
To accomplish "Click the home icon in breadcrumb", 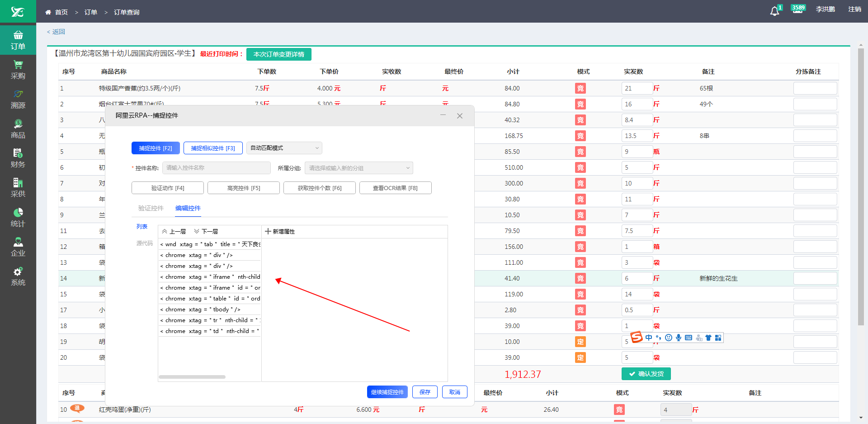I will [x=48, y=12].
